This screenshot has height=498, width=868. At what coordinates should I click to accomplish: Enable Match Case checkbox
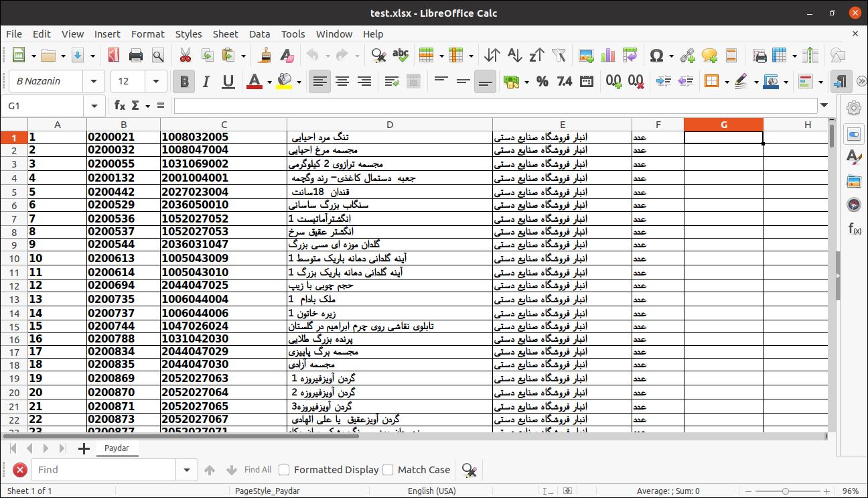click(388, 470)
